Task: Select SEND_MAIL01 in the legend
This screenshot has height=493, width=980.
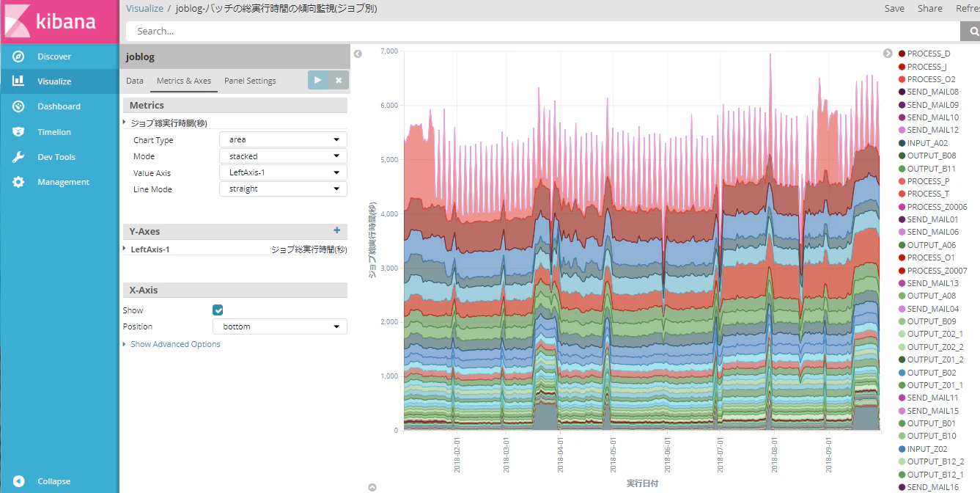Action: (x=932, y=219)
